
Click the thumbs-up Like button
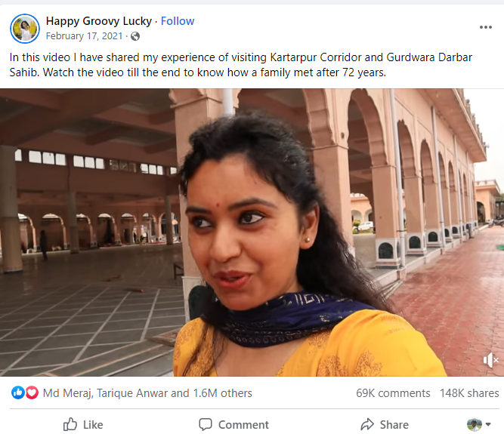click(83, 424)
